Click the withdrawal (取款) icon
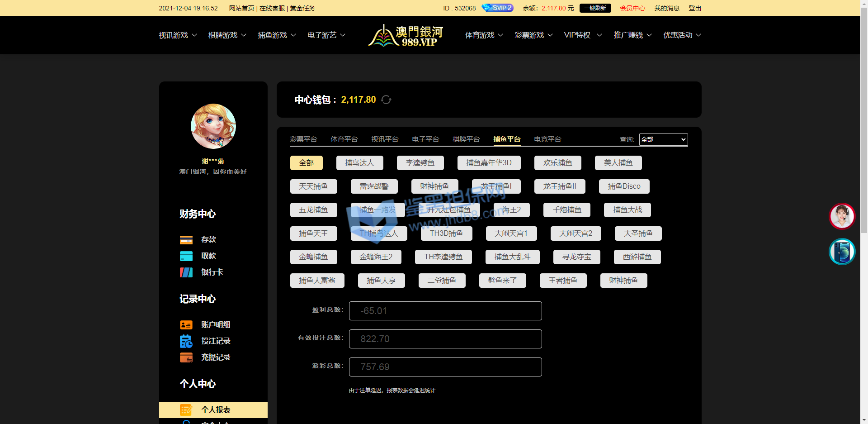Screen dimensions: 868x424 [x=186, y=256]
